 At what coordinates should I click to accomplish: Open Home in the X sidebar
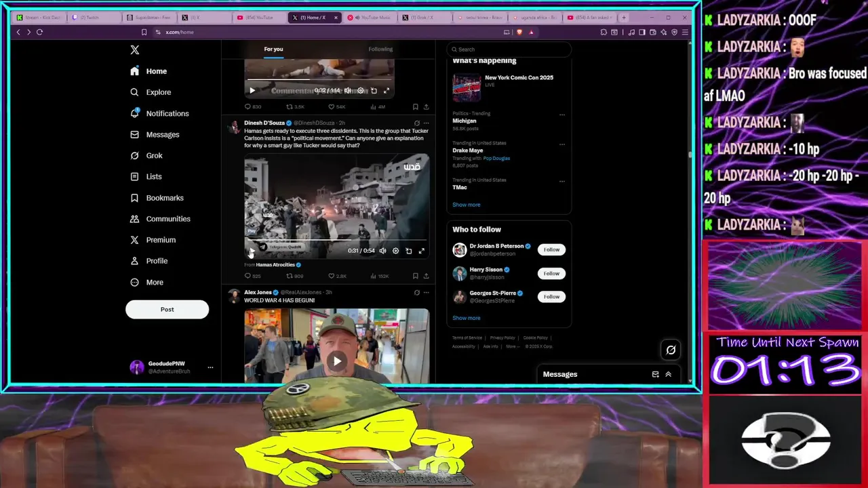click(x=149, y=71)
